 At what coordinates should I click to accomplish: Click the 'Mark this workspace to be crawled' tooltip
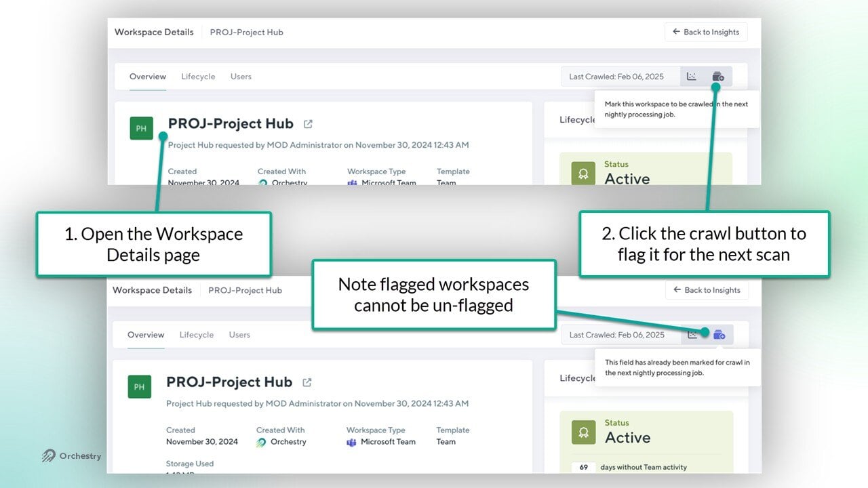[x=677, y=109]
